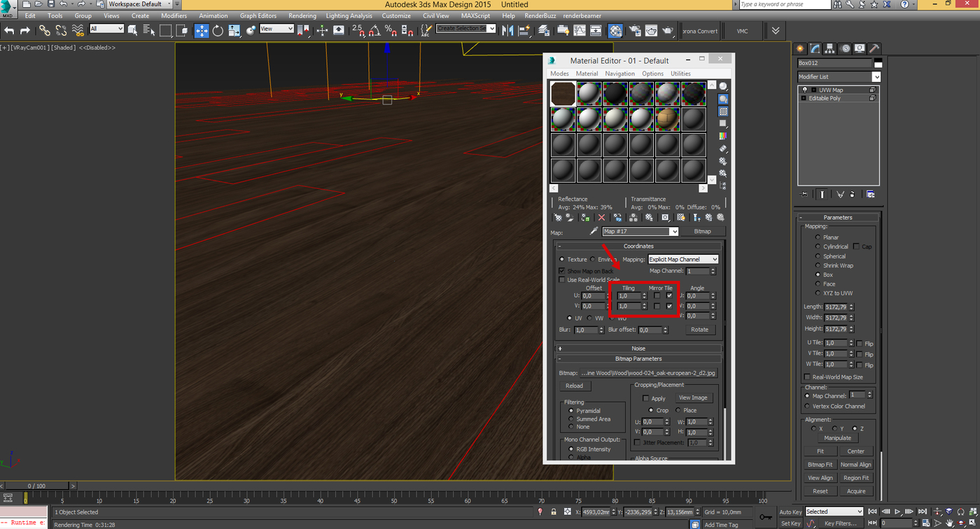This screenshot has width=980, height=529.
Task: Click the eyedropper pick material icon
Action: (594, 231)
